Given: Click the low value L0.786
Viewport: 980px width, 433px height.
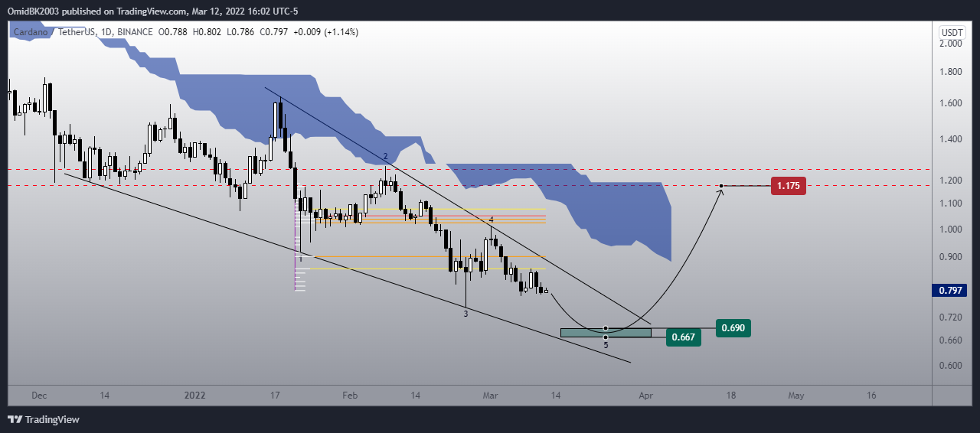Looking at the screenshot, I should click(240, 32).
